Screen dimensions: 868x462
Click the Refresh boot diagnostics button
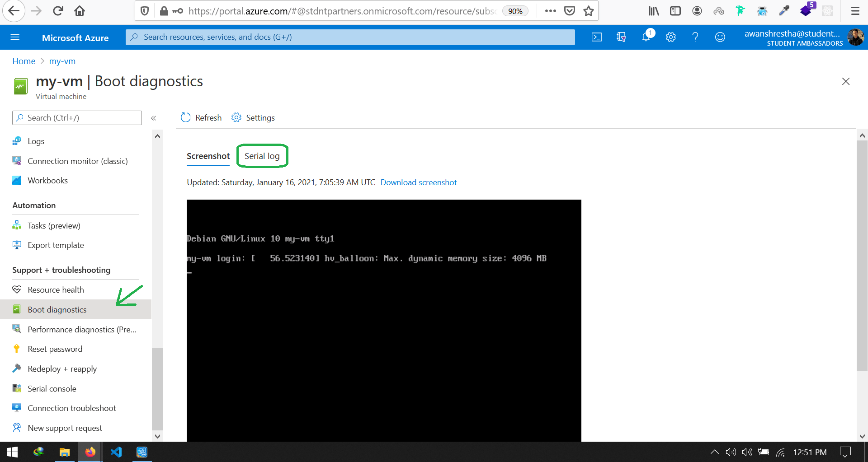click(201, 118)
